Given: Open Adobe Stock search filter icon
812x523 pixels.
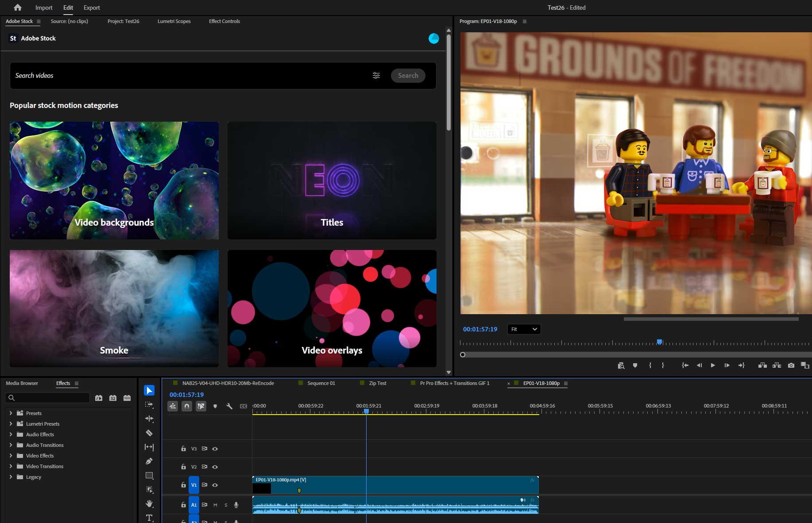Looking at the screenshot, I should click(376, 76).
